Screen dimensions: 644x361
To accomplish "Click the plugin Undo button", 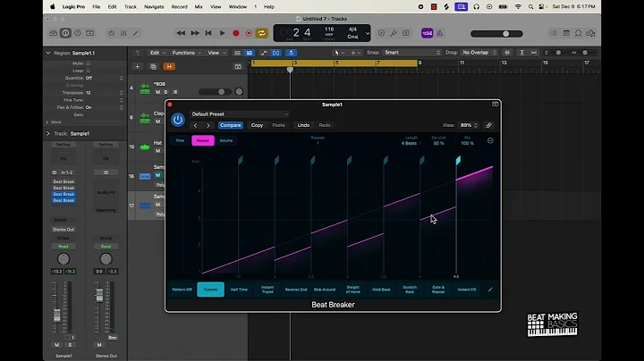I will [303, 125].
